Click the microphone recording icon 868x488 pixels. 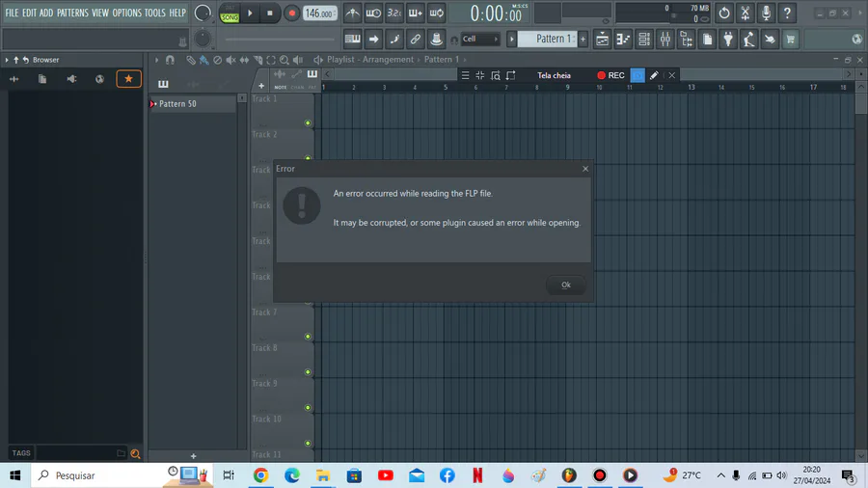point(766,13)
